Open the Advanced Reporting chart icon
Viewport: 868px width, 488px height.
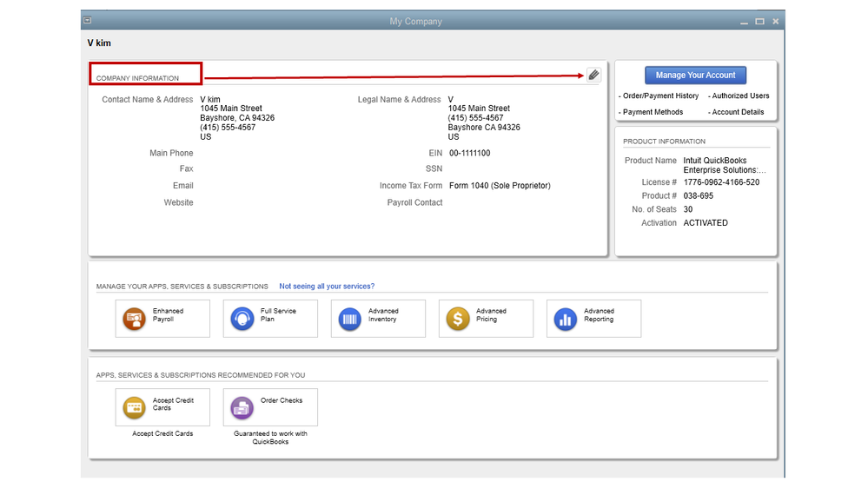click(565, 320)
